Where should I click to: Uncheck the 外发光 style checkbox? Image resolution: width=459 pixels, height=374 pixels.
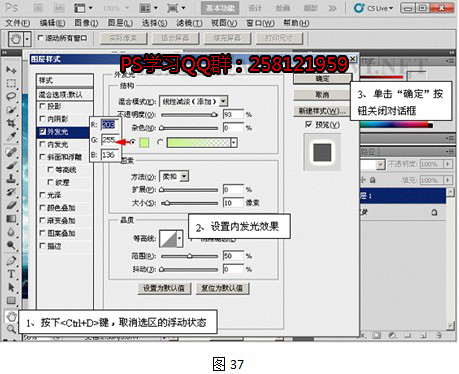point(42,132)
